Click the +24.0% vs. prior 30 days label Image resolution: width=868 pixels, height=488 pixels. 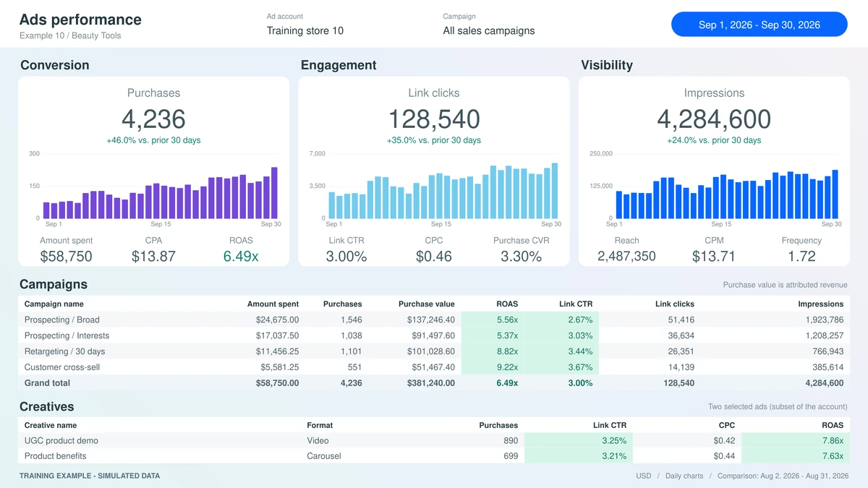point(714,140)
